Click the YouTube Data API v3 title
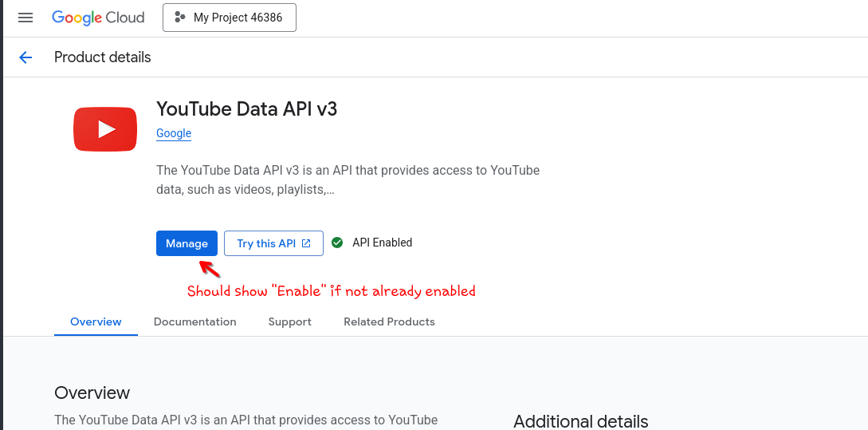 [246, 109]
